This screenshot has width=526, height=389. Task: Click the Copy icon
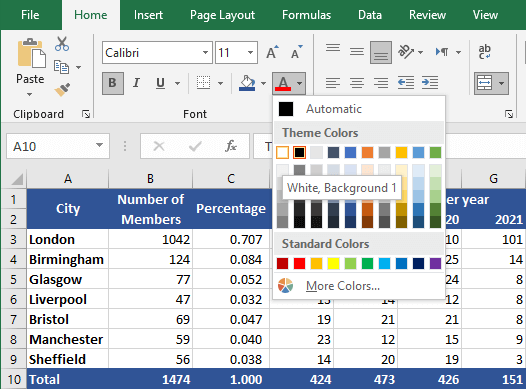(61, 67)
